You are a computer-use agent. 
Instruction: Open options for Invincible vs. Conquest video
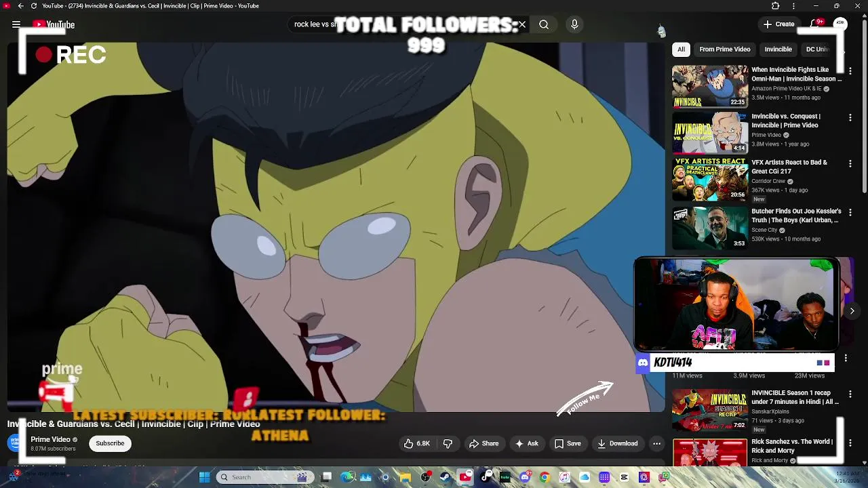(850, 117)
